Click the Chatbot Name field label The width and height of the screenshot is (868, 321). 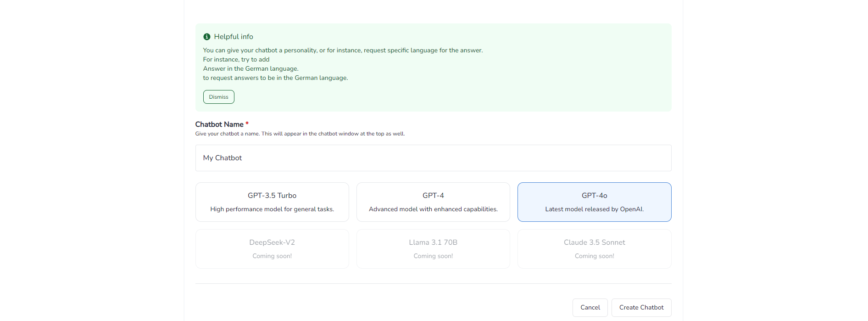(219, 124)
